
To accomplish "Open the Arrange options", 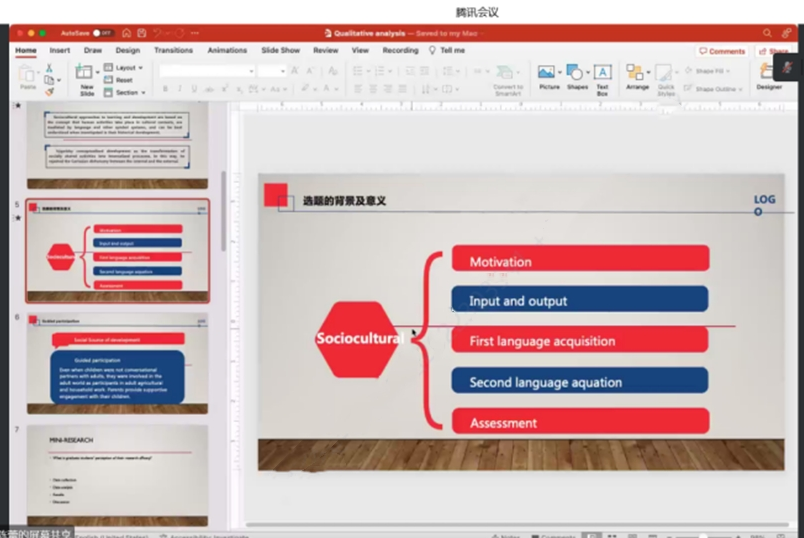I will (637, 77).
